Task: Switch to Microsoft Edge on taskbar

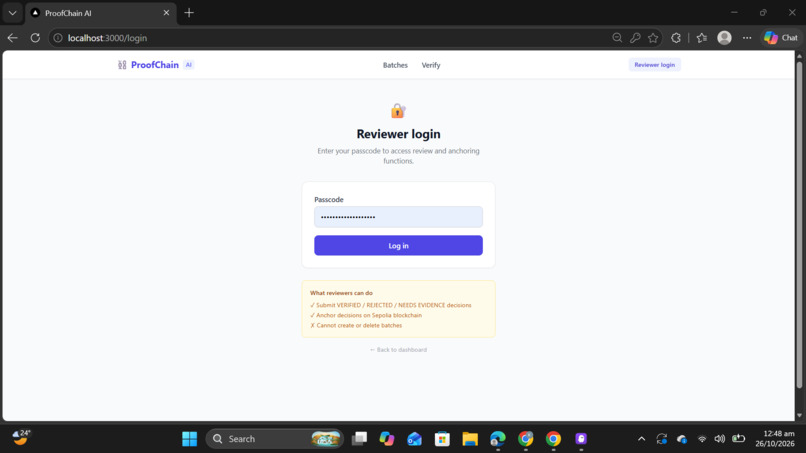Action: (498, 439)
